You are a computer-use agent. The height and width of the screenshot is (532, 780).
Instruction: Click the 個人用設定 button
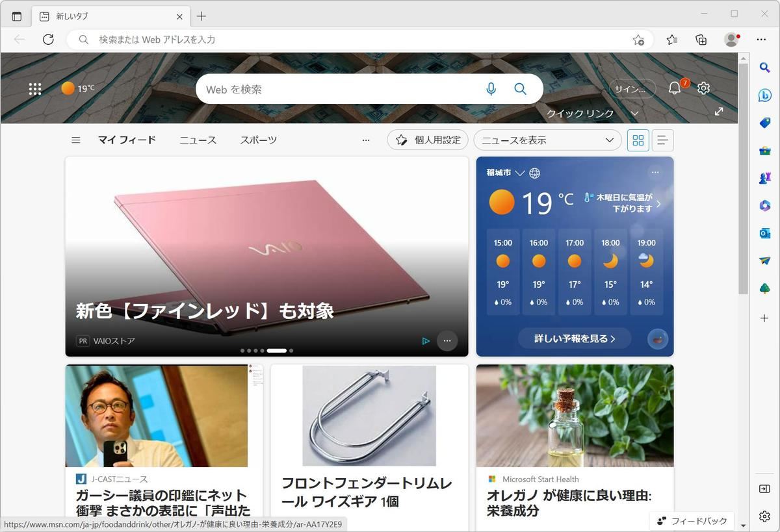(428, 140)
